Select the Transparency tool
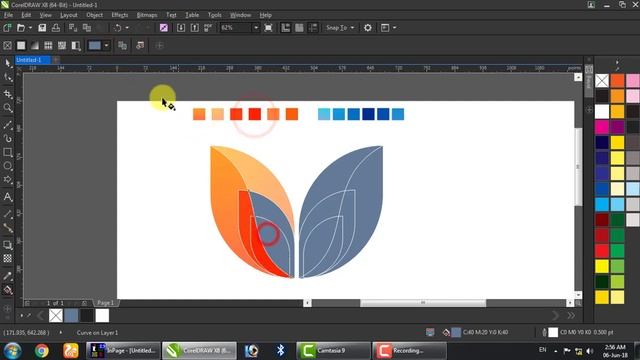The width and height of the screenshot is (640, 360). (x=7, y=258)
